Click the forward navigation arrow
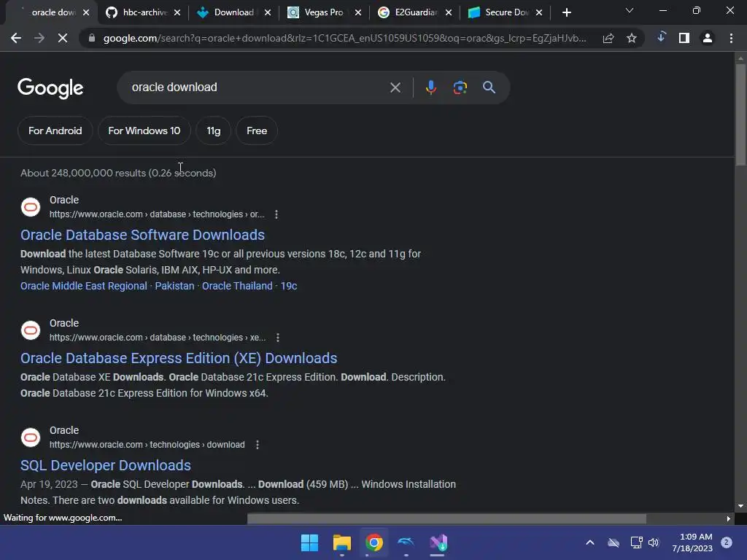This screenshot has width=747, height=560. (x=39, y=38)
